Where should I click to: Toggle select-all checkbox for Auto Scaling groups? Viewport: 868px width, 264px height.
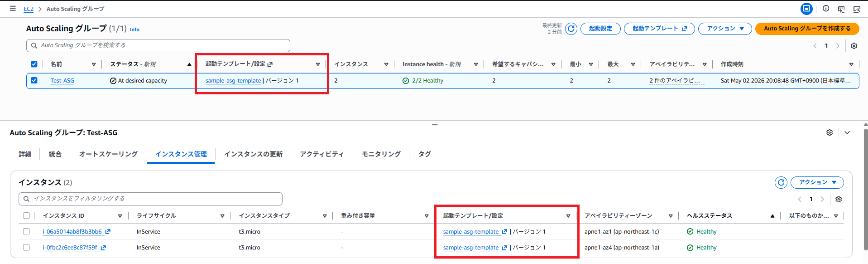click(x=34, y=64)
